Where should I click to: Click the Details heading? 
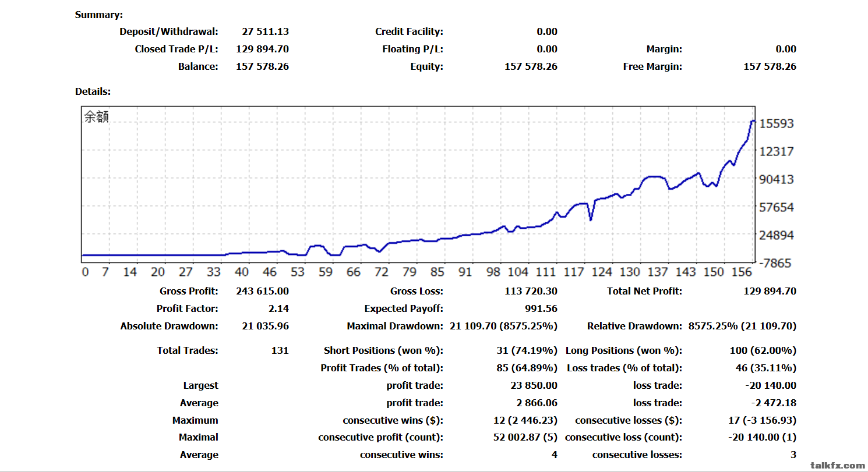tap(93, 91)
